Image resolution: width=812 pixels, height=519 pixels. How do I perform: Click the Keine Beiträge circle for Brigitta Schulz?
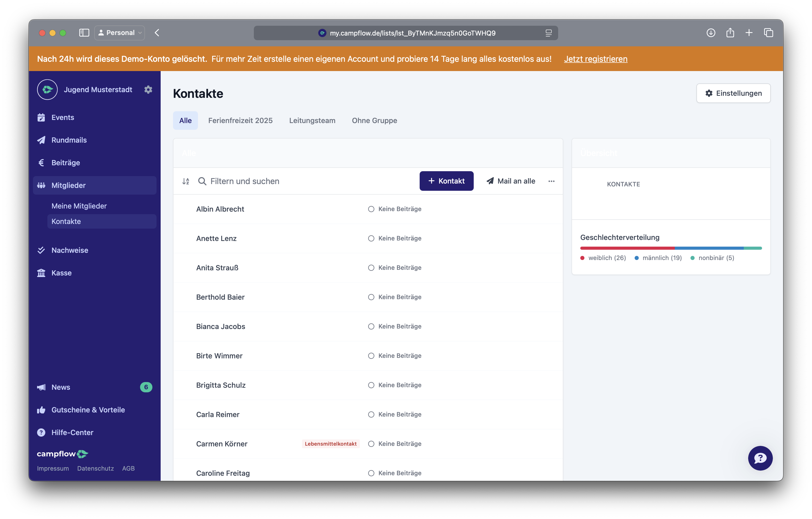[x=371, y=385]
